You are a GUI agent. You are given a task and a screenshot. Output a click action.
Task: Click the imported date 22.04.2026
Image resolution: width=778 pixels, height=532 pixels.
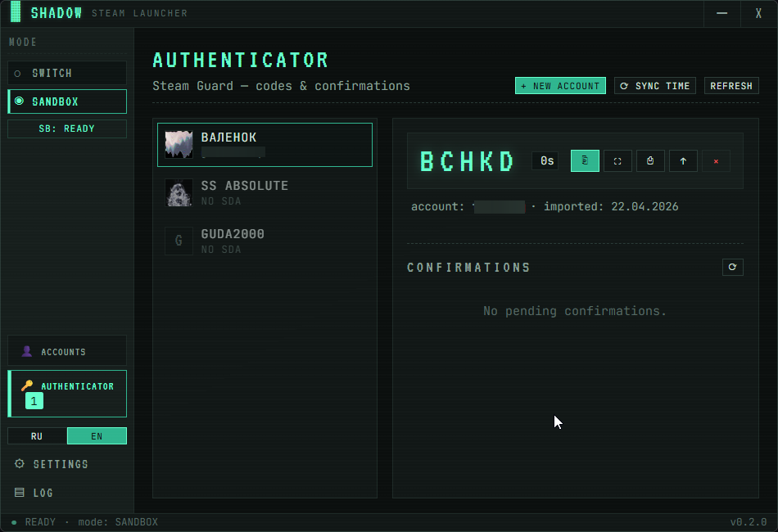[645, 207]
